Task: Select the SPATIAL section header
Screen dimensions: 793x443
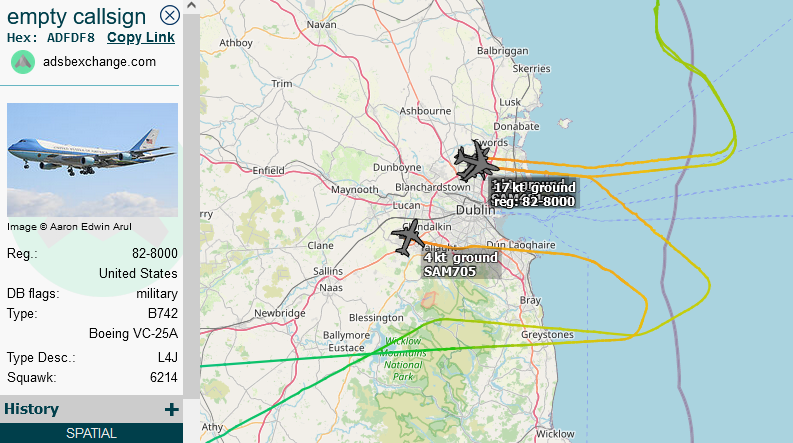Action: pos(92,433)
